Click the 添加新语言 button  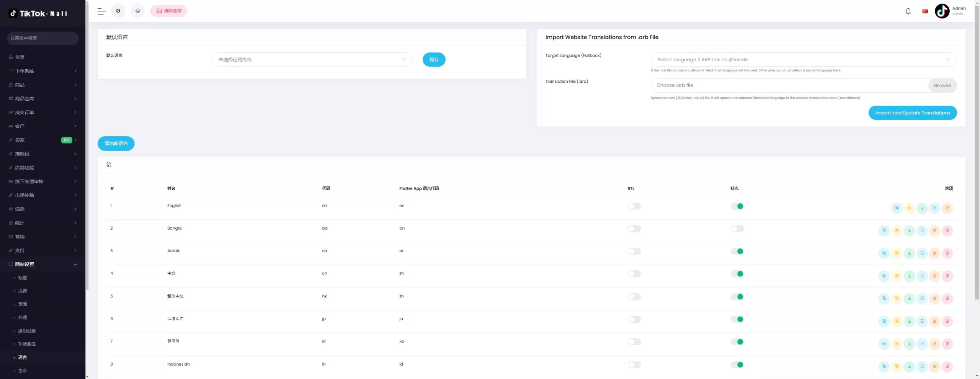coord(116,144)
